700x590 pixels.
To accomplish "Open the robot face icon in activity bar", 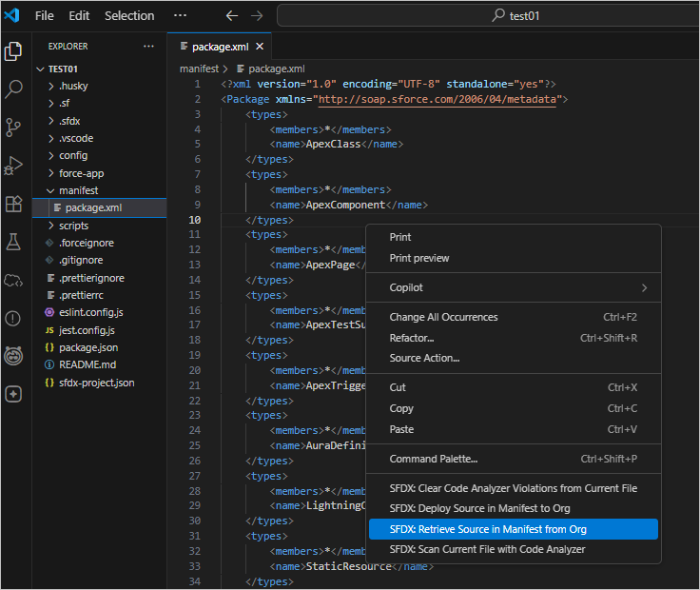I will (13, 356).
